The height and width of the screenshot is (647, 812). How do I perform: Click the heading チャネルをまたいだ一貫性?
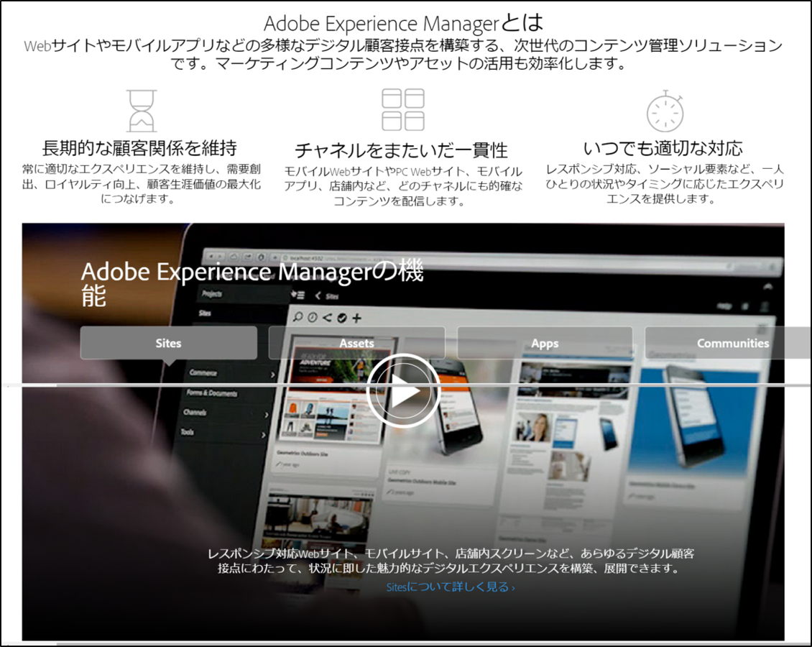402,150
